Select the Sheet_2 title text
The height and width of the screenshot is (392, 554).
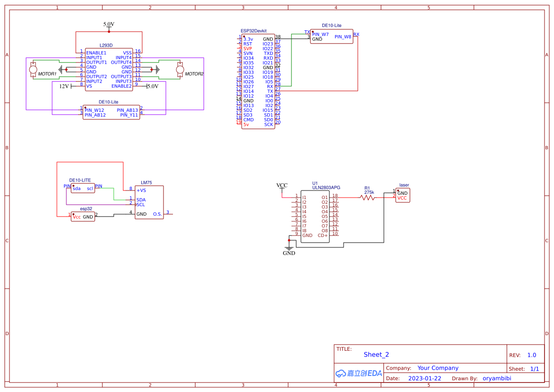point(376,354)
